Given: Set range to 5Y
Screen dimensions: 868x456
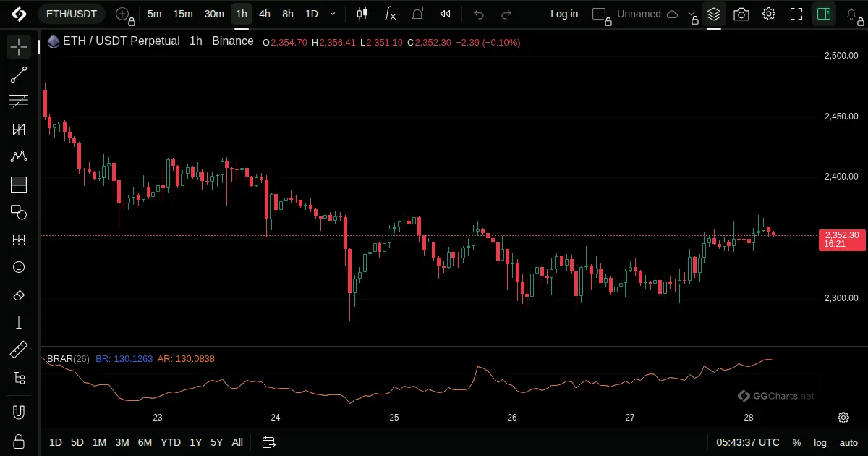Looking at the screenshot, I should pos(216,442).
